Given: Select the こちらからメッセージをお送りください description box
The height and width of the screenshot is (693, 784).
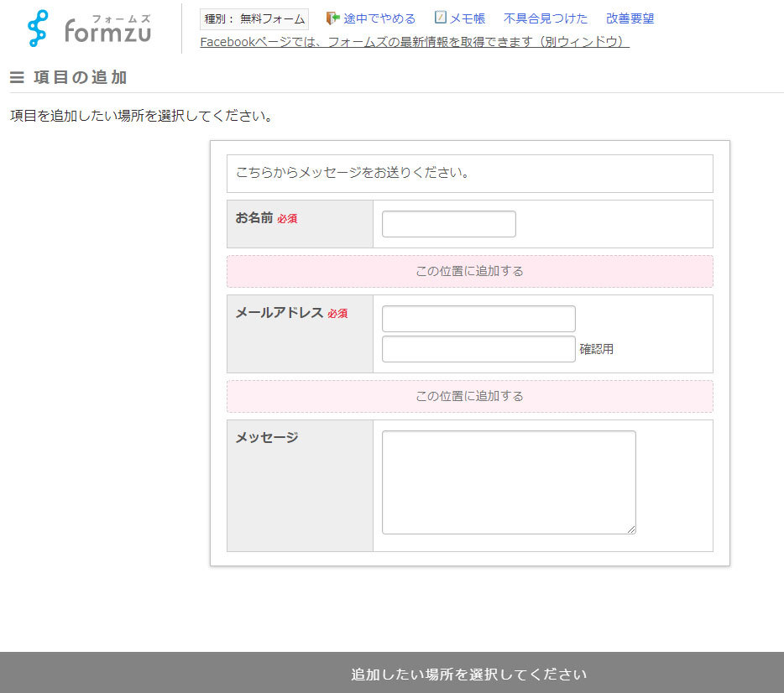Looking at the screenshot, I should (469, 174).
